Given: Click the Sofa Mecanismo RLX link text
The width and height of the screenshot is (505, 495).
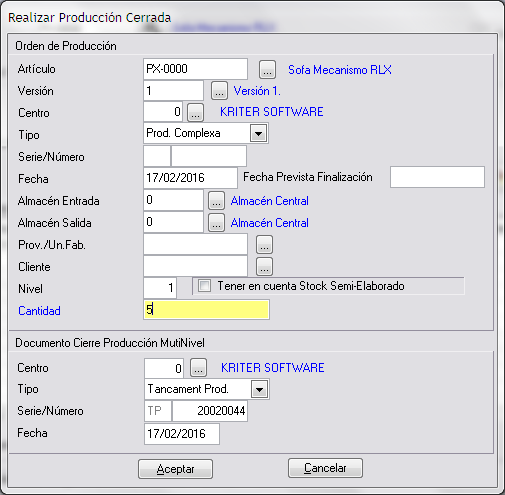Looking at the screenshot, I should coord(340,70).
